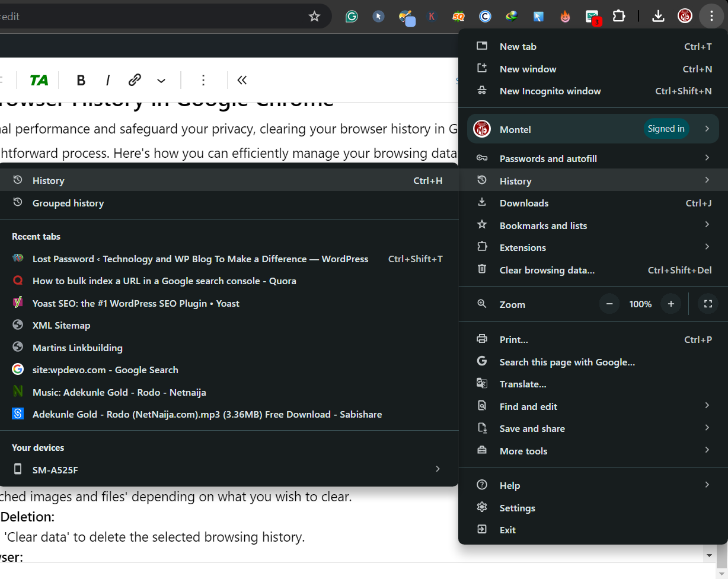Expand the Extensions submenu
This screenshot has width=728, height=579.
coord(593,247)
